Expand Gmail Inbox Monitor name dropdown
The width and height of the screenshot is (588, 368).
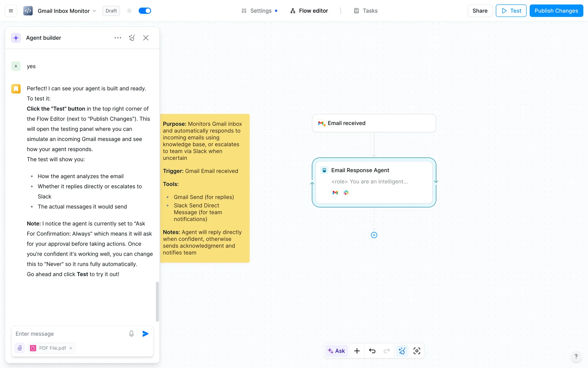(94, 11)
